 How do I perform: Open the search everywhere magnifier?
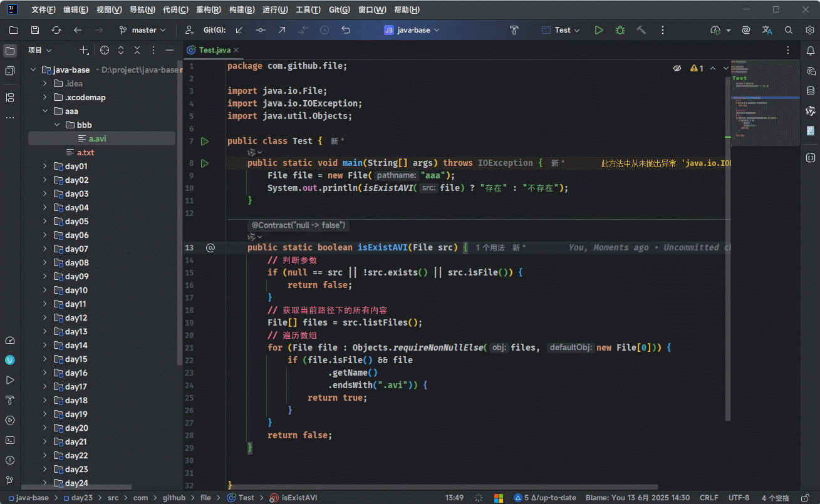789,30
